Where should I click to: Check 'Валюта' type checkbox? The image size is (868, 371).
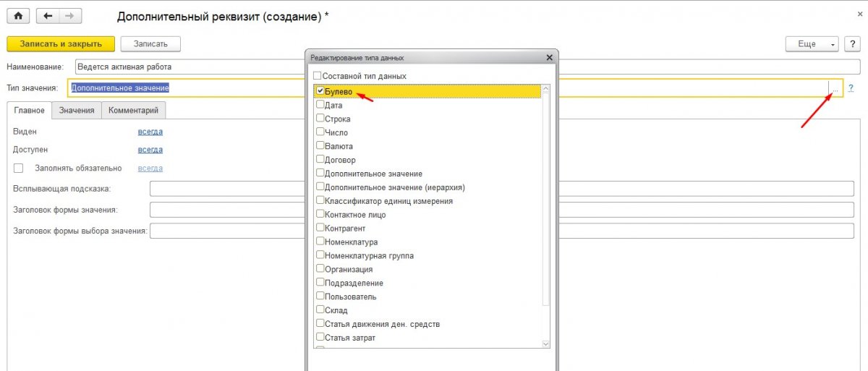pos(320,146)
